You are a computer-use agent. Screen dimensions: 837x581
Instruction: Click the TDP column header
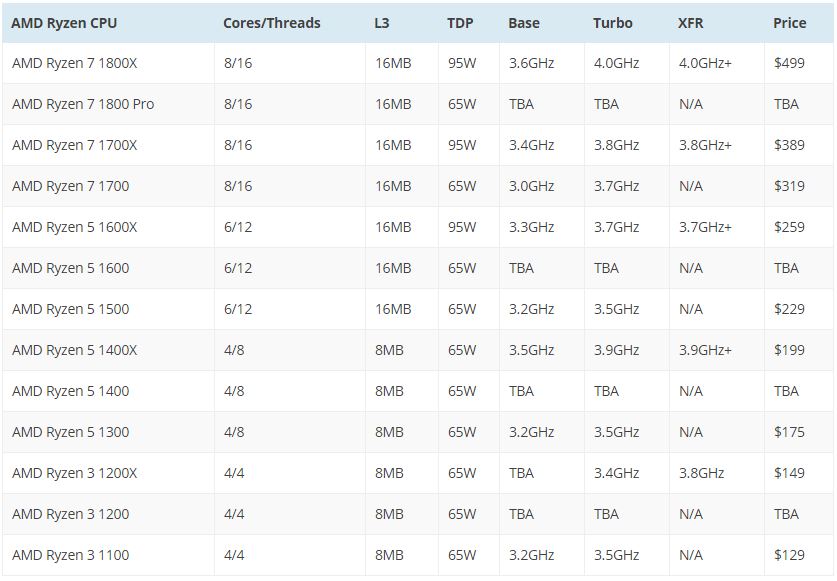[460, 23]
